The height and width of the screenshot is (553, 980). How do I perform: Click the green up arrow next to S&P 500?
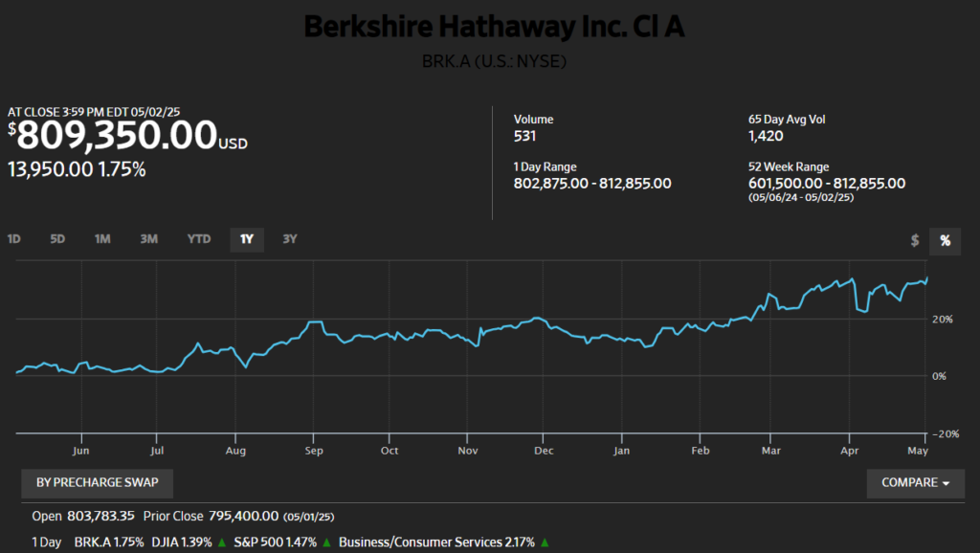[x=326, y=542]
